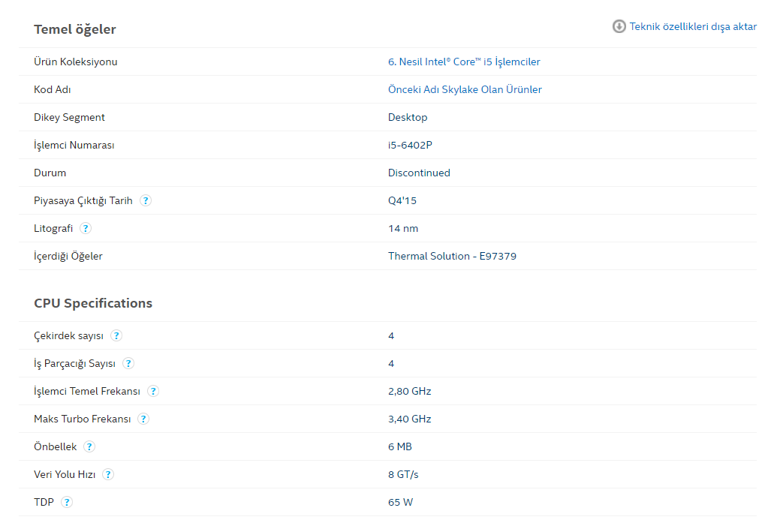Image resolution: width=774 pixels, height=532 pixels.
Task: Click the i5-6402P processor number value
Action: pyautogui.click(x=410, y=145)
